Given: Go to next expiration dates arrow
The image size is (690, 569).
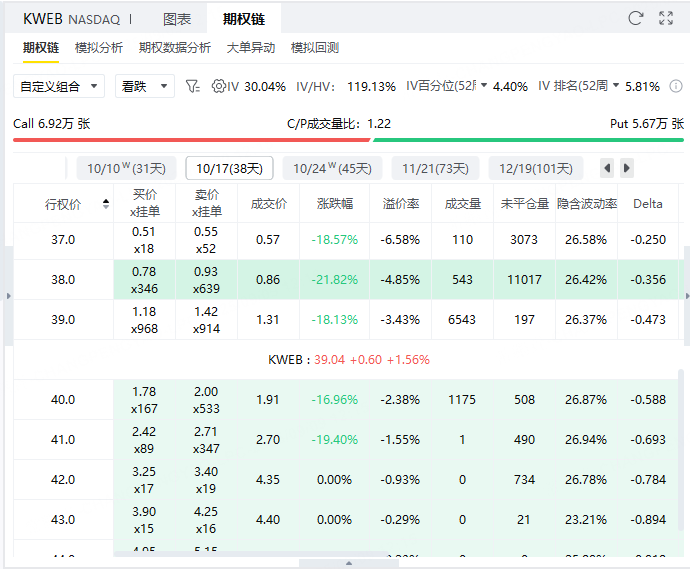Looking at the screenshot, I should tap(627, 168).
